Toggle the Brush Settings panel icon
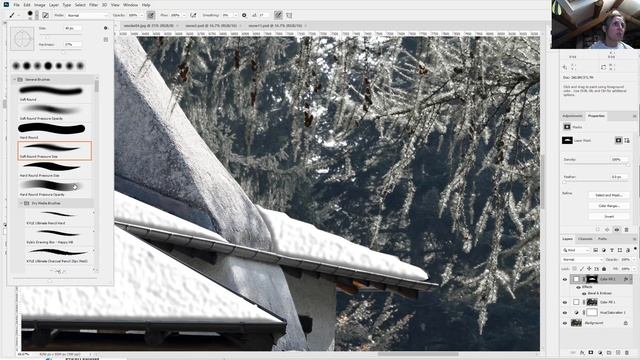Screen dimensions: 640x360 (45, 15)
